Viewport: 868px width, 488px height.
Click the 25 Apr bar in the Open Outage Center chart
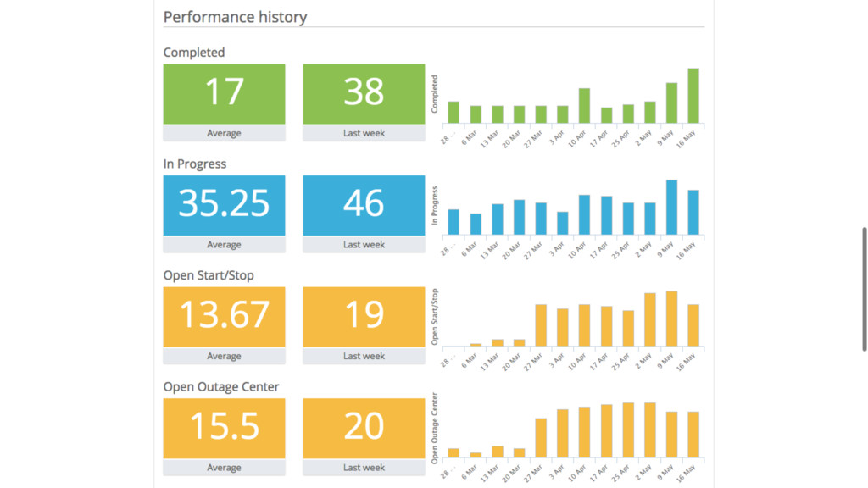pyautogui.click(x=628, y=430)
